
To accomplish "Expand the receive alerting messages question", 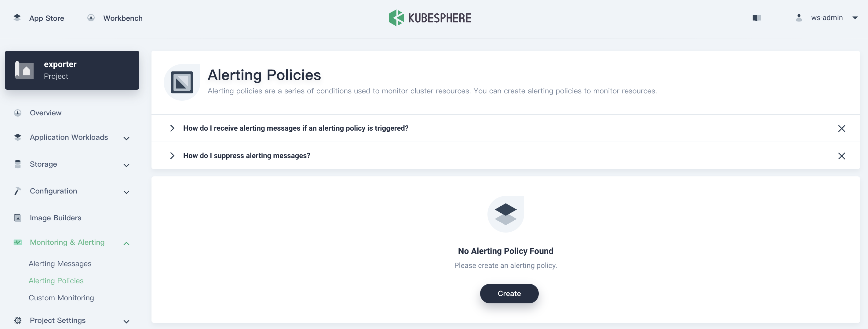I will [x=172, y=128].
